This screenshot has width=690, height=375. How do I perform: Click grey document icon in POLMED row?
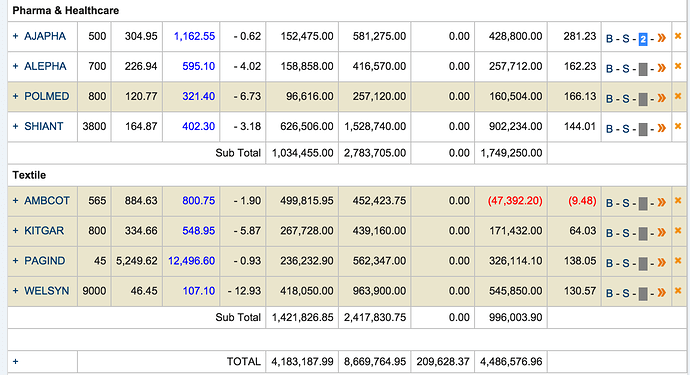coord(643,99)
